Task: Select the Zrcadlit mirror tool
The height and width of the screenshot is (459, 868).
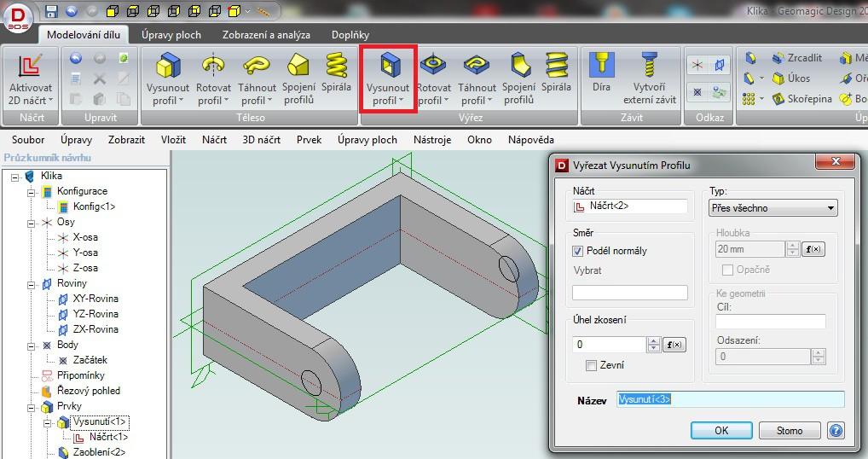Action: (x=797, y=57)
